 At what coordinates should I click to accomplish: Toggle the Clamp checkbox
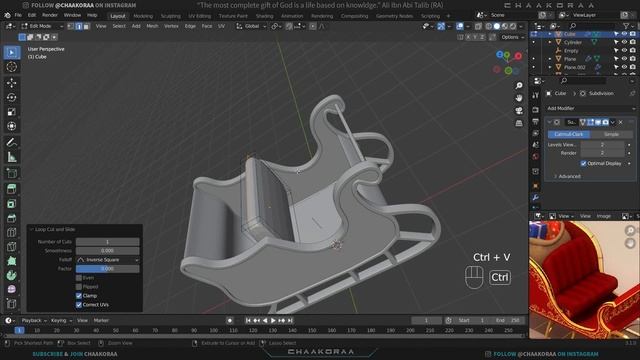point(79,296)
